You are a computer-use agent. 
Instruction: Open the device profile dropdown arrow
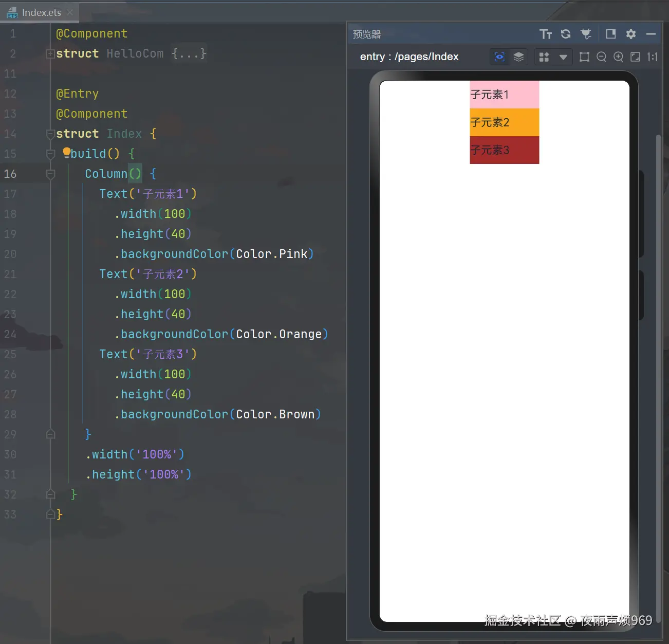pyautogui.click(x=563, y=57)
